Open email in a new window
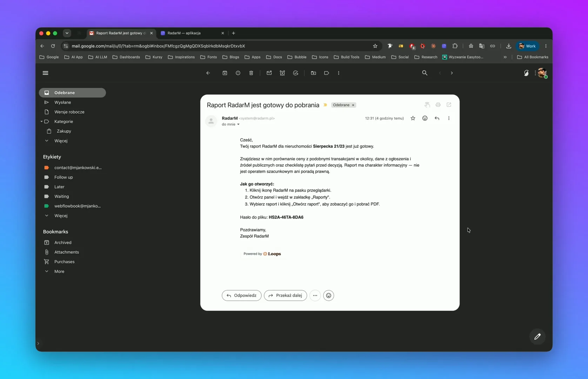588x379 pixels. [x=449, y=105]
